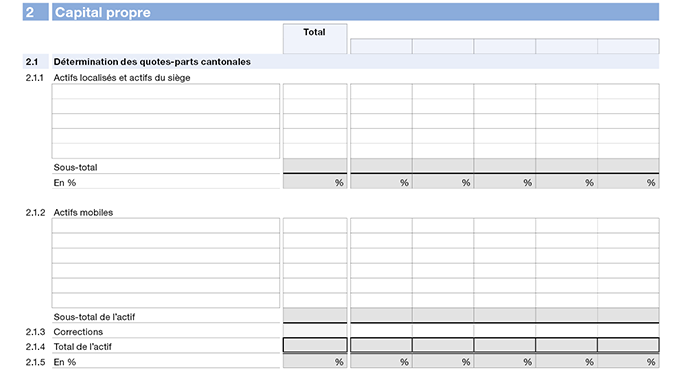The image size is (682, 373).
Task: Click the Total cell of Sous-total de l'actif
Action: click(315, 315)
